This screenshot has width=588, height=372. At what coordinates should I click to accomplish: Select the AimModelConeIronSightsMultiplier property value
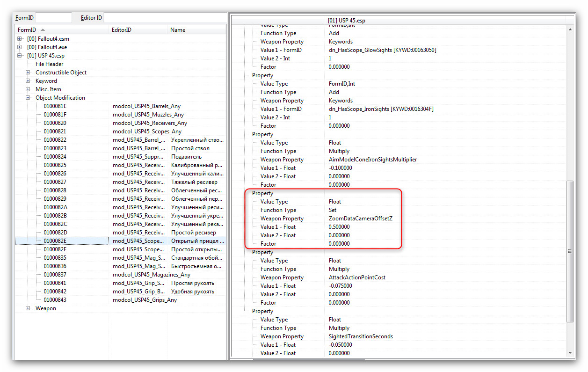[373, 160]
